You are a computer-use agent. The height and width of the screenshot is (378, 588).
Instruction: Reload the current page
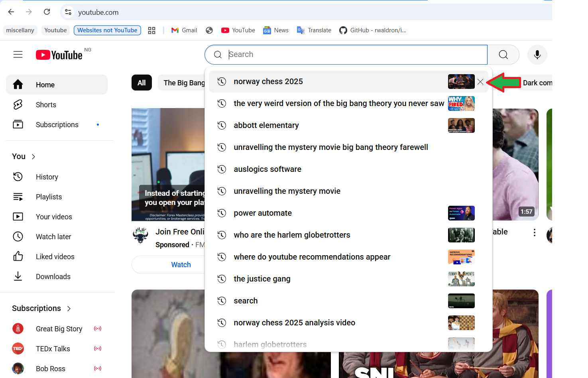point(47,12)
